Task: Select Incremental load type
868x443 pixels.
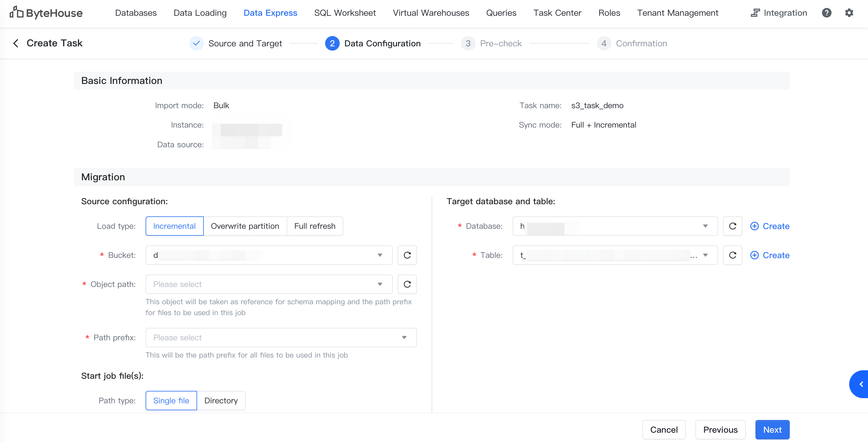Action: pyautogui.click(x=174, y=226)
